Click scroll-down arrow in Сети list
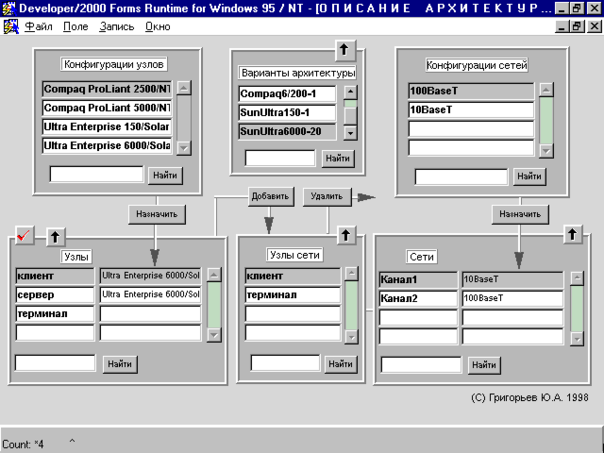 [577, 339]
